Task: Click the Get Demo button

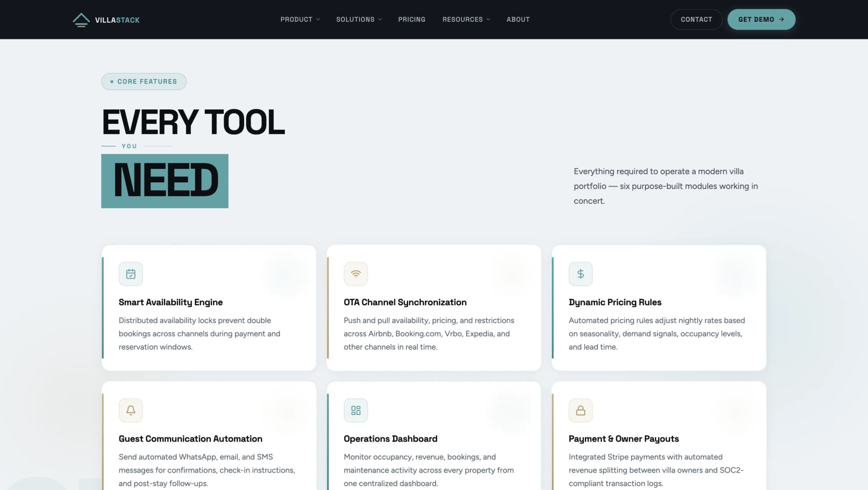Action: [761, 19]
